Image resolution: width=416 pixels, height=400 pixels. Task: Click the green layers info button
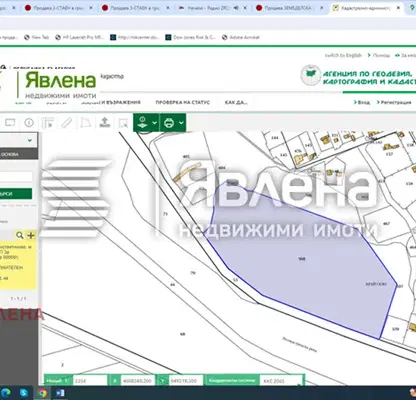coord(142,122)
